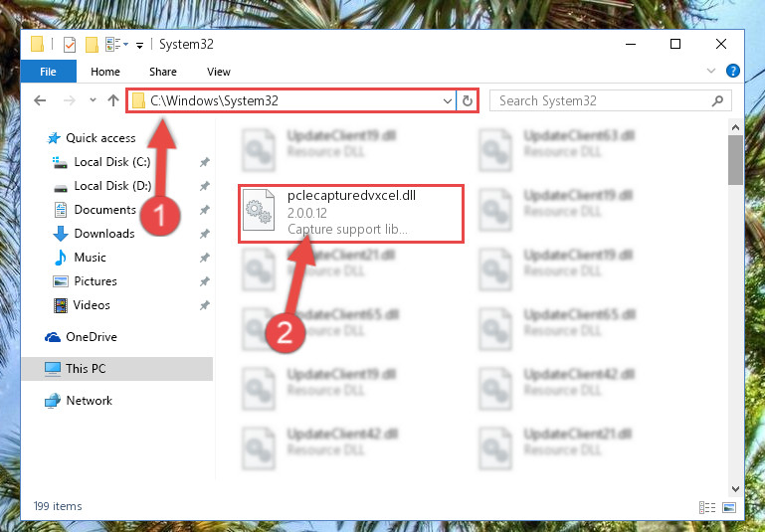Switch to Large icons view in status bar
Screen dimensions: 765x532
(x=729, y=507)
